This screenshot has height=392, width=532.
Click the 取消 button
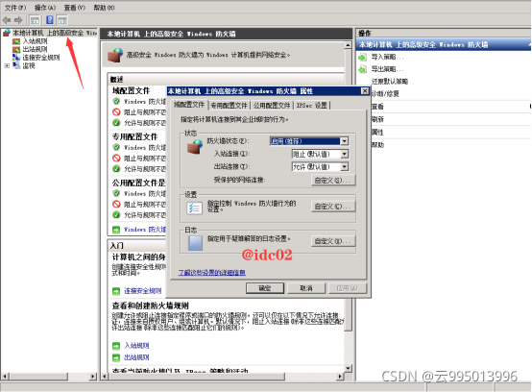(x=306, y=288)
